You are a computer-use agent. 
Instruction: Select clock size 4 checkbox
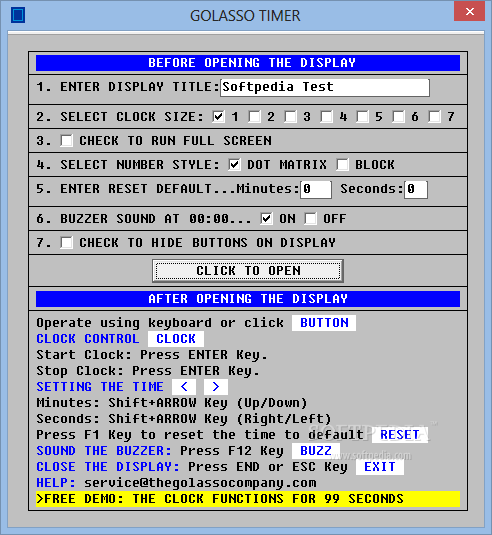point(327,117)
